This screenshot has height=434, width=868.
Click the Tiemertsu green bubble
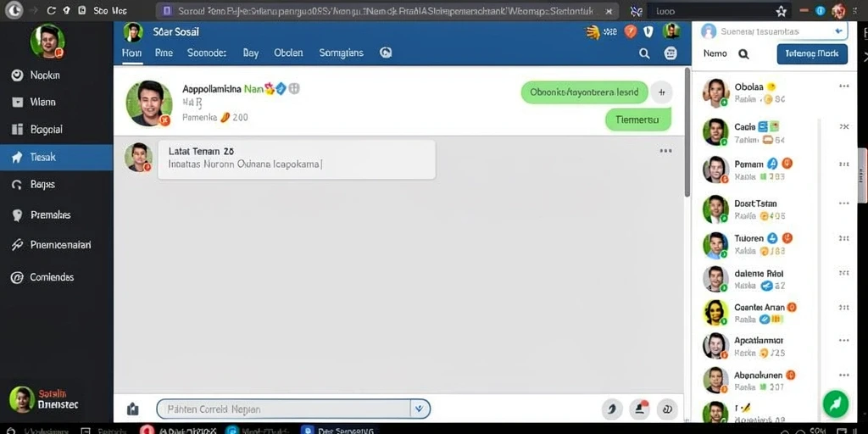[637, 120]
